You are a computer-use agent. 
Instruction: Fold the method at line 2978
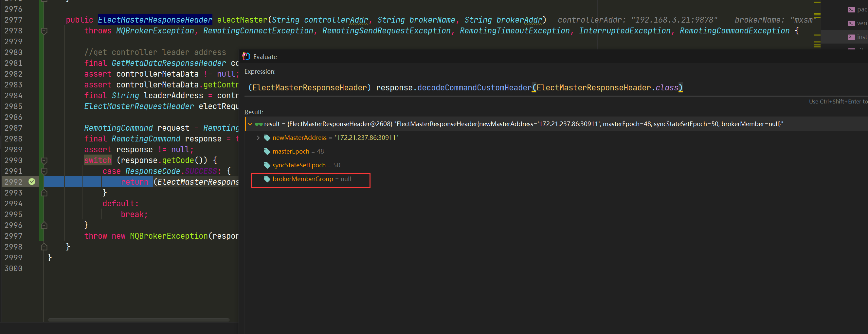tap(44, 31)
